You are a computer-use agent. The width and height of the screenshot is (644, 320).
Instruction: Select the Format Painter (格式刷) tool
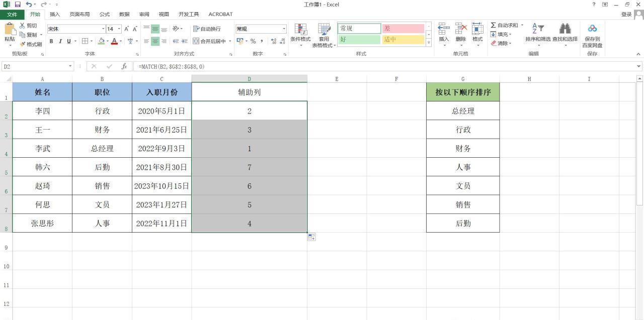point(30,44)
